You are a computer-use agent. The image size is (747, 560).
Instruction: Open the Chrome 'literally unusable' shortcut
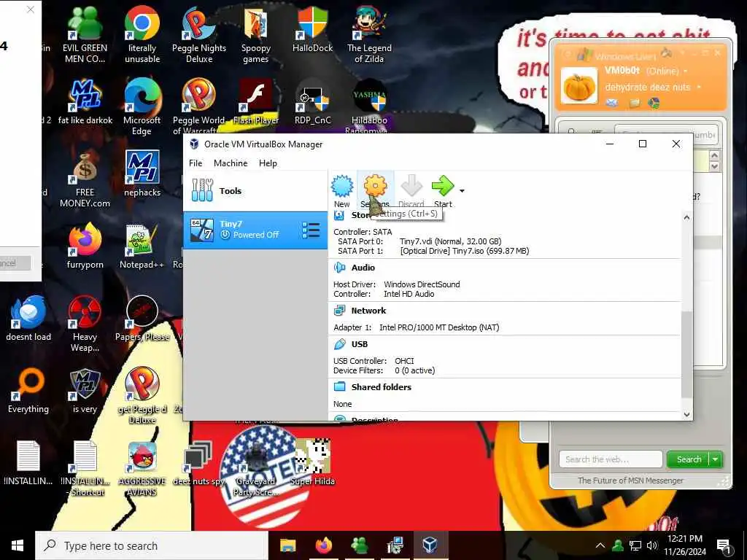pyautogui.click(x=142, y=35)
